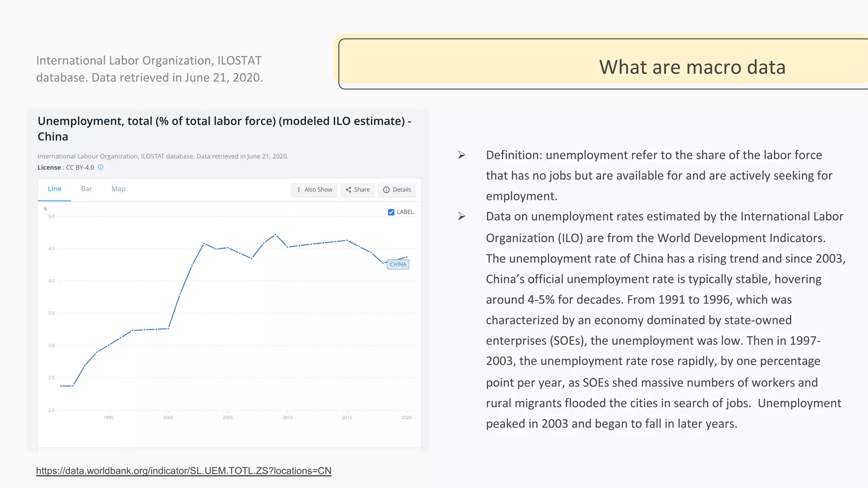Click the highest peak point on the line

(275, 234)
